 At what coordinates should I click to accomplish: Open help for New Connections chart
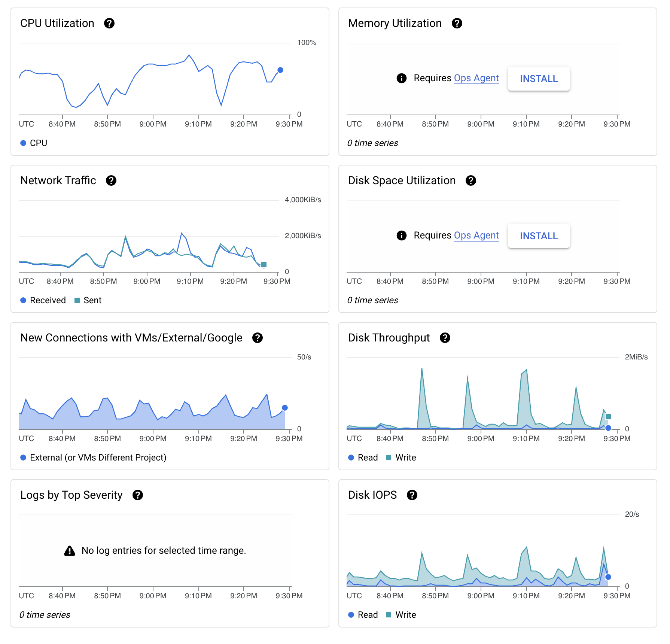click(257, 338)
